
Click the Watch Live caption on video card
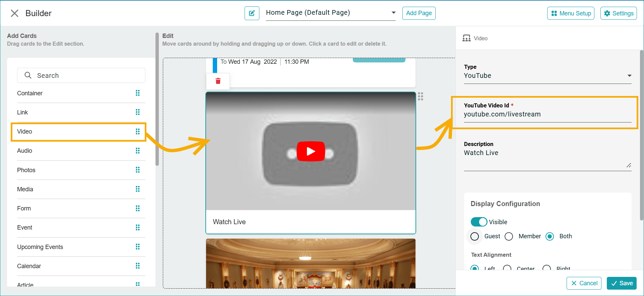coord(229,222)
